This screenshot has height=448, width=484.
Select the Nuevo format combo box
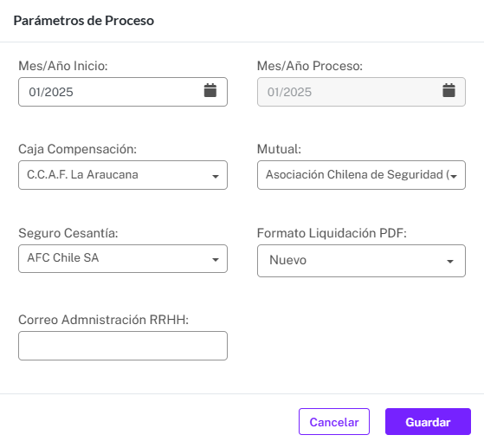[x=361, y=261]
